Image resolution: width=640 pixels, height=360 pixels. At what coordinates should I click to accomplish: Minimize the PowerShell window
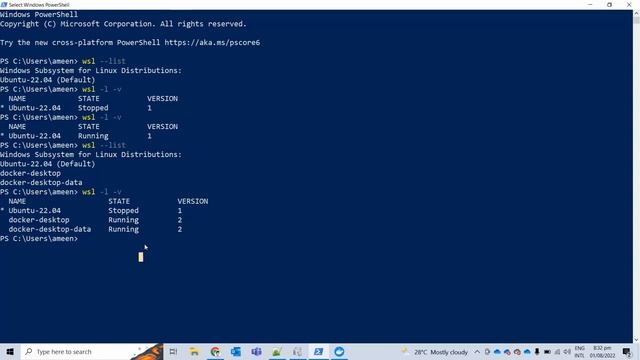coord(590,5)
